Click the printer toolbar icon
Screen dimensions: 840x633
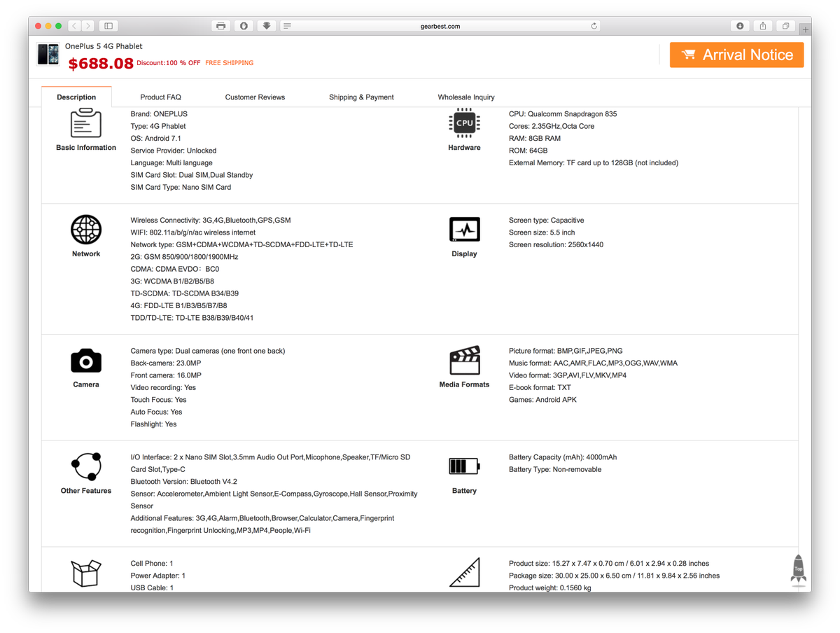pyautogui.click(x=221, y=26)
